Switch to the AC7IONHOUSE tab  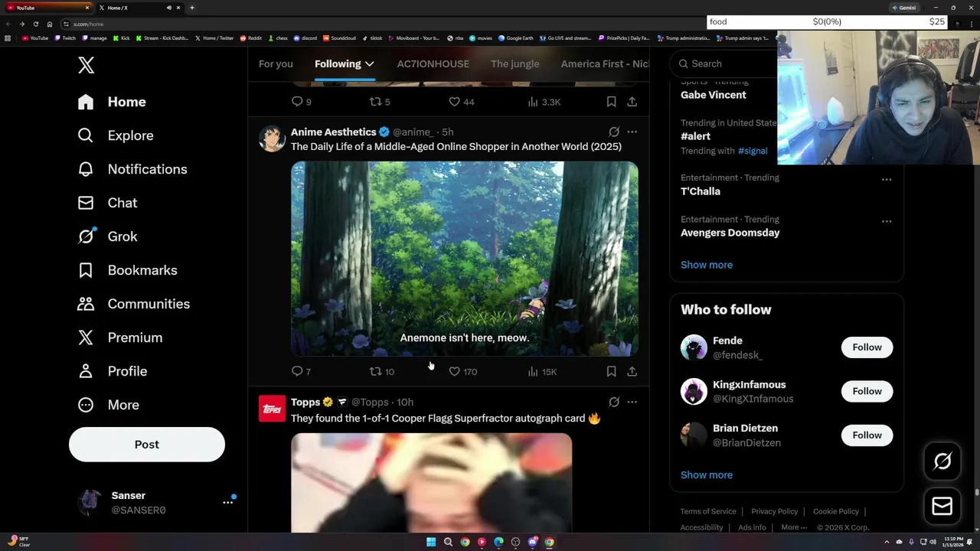click(x=433, y=64)
